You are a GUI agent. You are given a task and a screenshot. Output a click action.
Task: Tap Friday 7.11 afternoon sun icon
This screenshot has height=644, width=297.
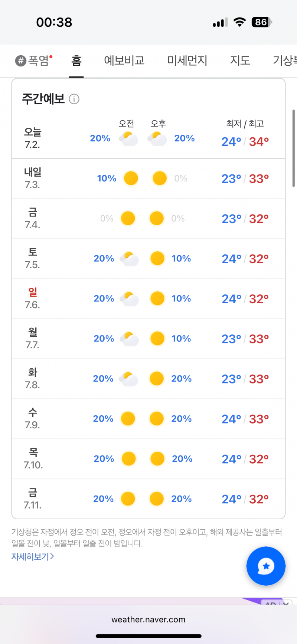(157, 499)
